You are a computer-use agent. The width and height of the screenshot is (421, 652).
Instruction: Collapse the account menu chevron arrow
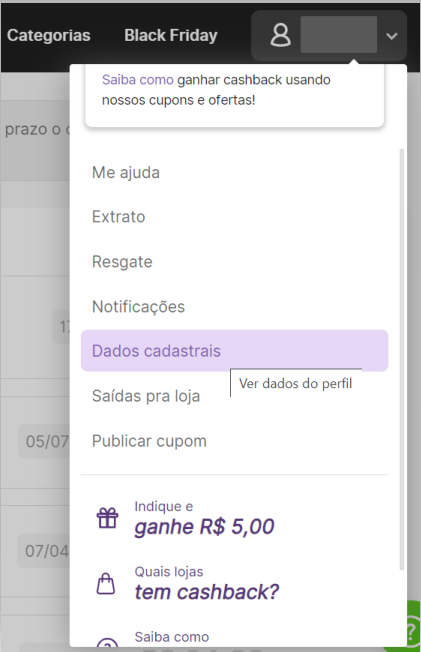391,36
